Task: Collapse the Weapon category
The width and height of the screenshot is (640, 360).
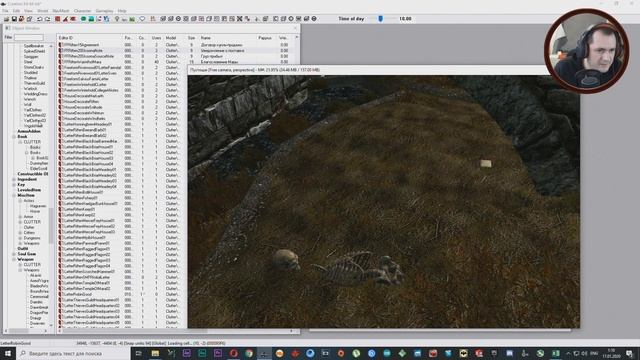Action: [14, 259]
